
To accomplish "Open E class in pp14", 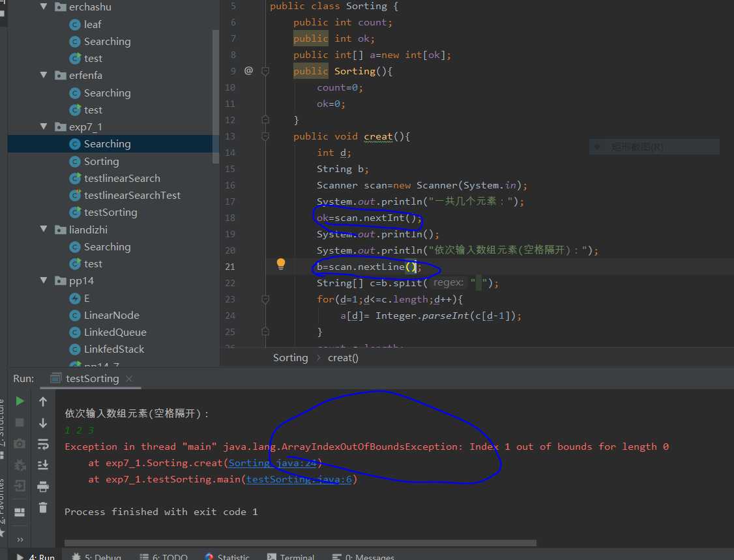I will [x=87, y=299].
